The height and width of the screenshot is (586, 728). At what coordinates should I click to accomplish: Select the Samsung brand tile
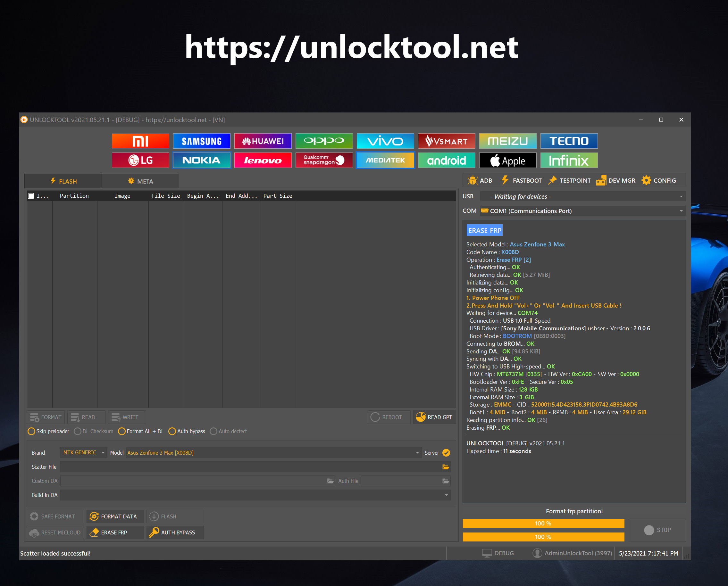click(x=202, y=141)
